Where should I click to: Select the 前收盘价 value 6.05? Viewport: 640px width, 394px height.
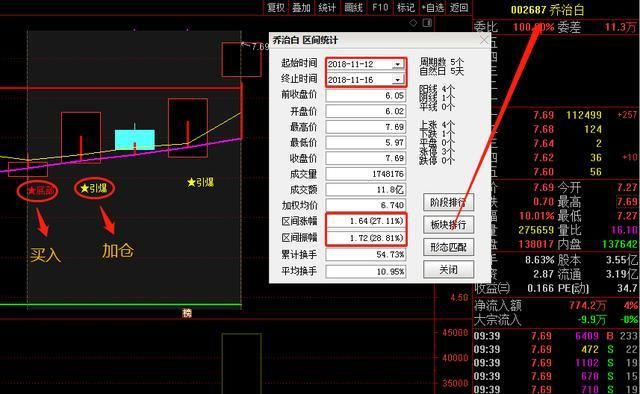[366, 96]
